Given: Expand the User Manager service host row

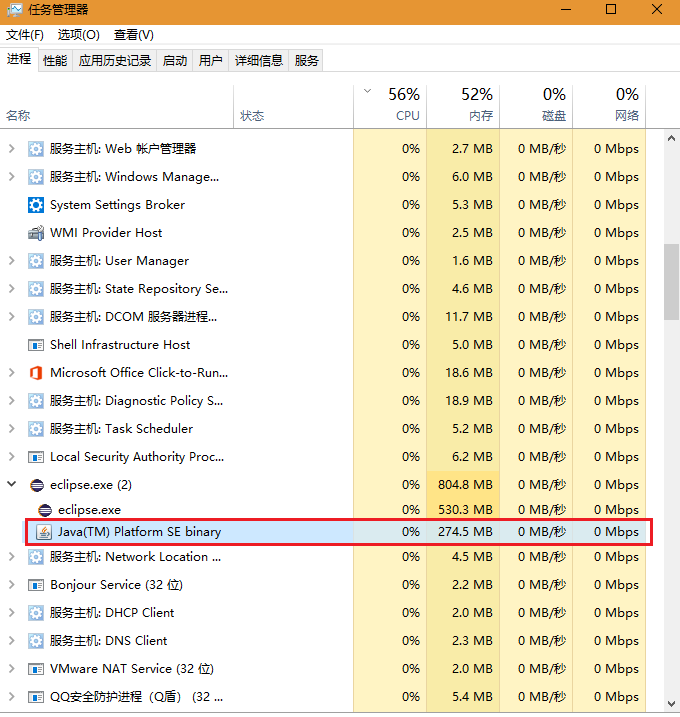Looking at the screenshot, I should coord(11,261).
